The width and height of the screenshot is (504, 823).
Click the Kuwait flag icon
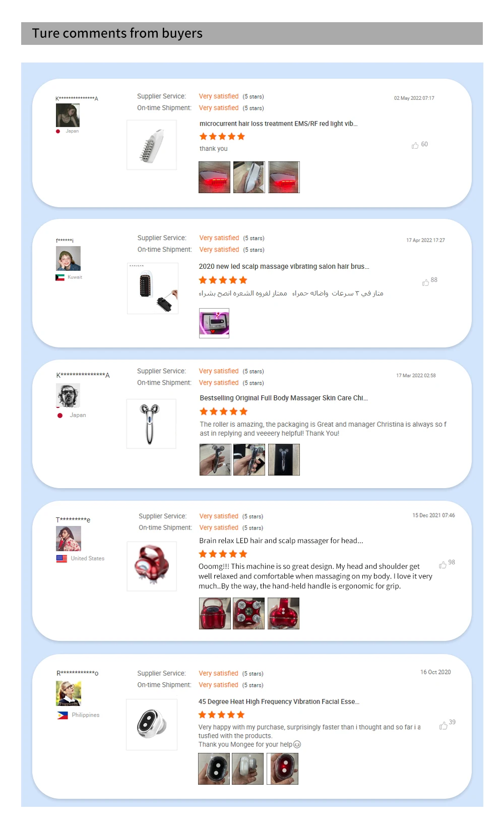click(60, 277)
